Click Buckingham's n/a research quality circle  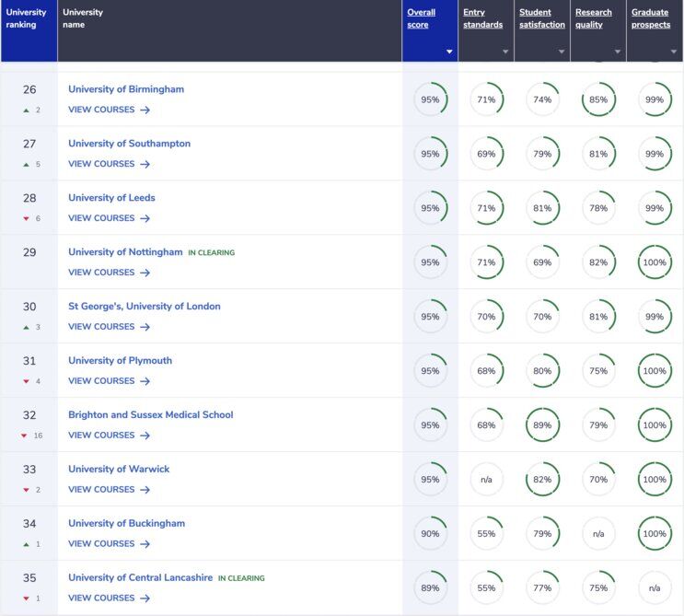click(598, 533)
